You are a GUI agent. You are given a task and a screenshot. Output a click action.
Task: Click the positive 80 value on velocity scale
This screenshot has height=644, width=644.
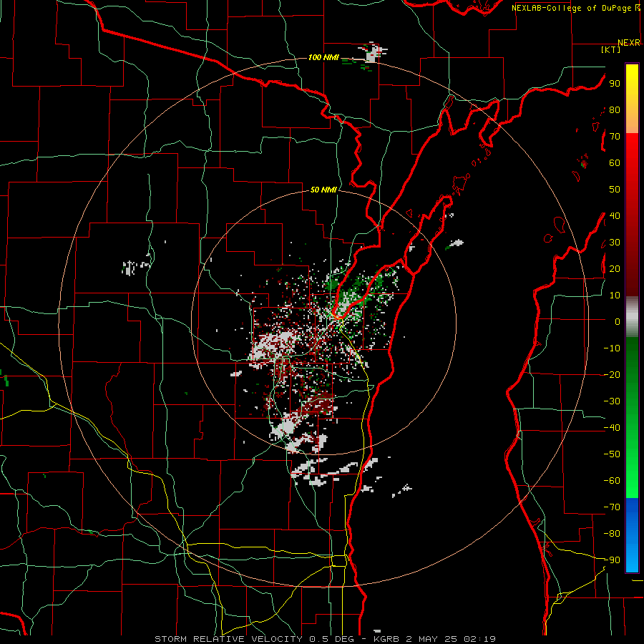click(615, 110)
